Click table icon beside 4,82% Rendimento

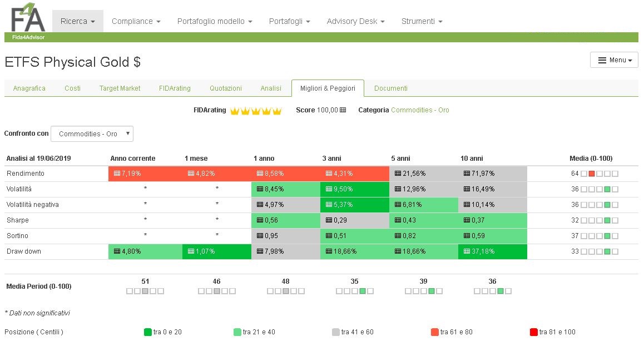[x=191, y=174]
